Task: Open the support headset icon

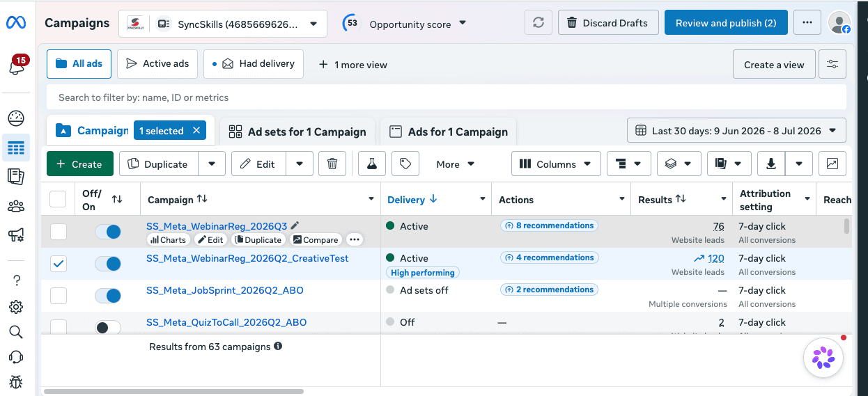Action: click(16, 357)
